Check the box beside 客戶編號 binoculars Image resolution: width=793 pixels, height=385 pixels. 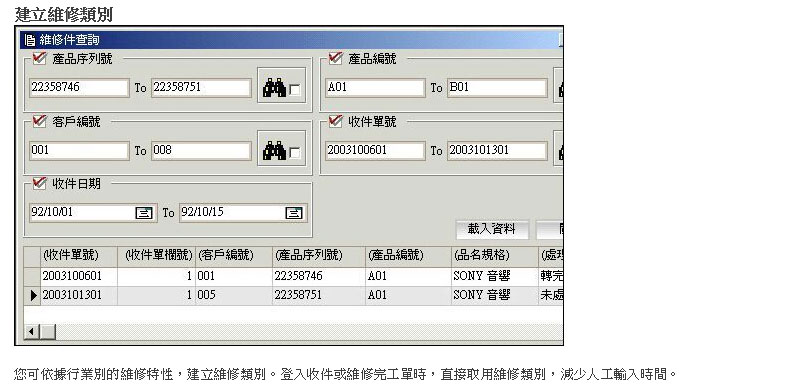[x=294, y=153]
